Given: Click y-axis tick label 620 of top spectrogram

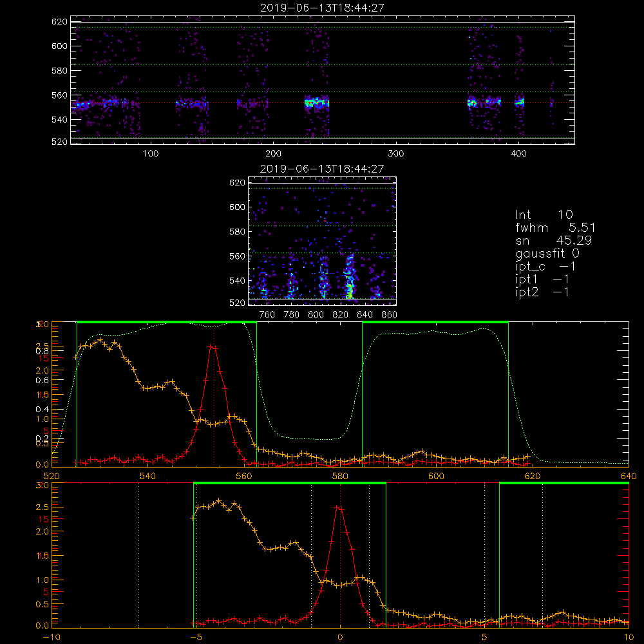Looking at the screenshot, I should click(59, 22).
